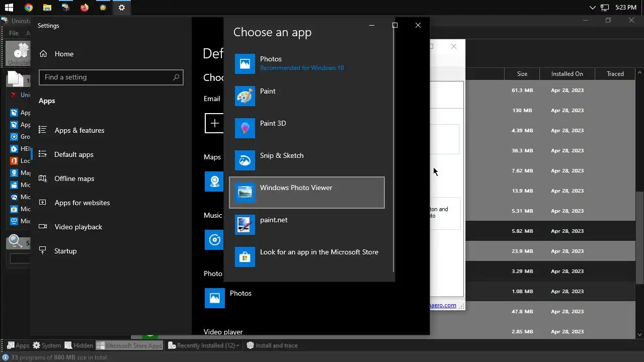Screen dimensions: 644x362
Task: Select the 47.8 MB program row
Action: click(550, 311)
